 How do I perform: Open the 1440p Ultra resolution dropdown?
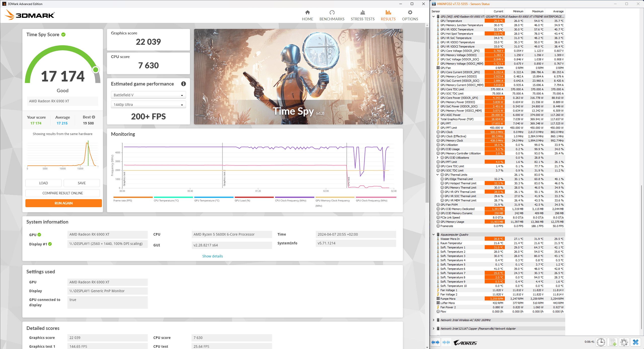coord(148,105)
